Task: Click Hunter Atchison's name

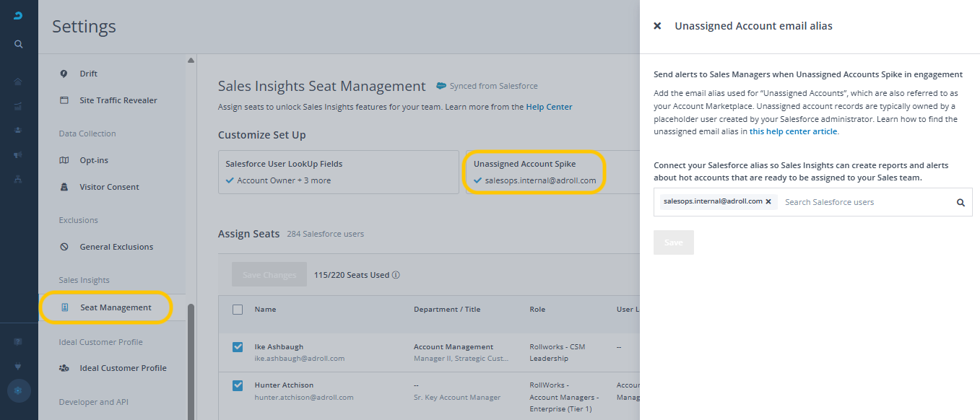Action: [284, 385]
